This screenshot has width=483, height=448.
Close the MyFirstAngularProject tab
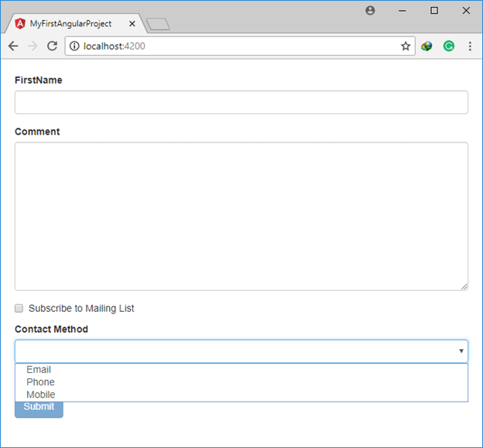[132, 24]
